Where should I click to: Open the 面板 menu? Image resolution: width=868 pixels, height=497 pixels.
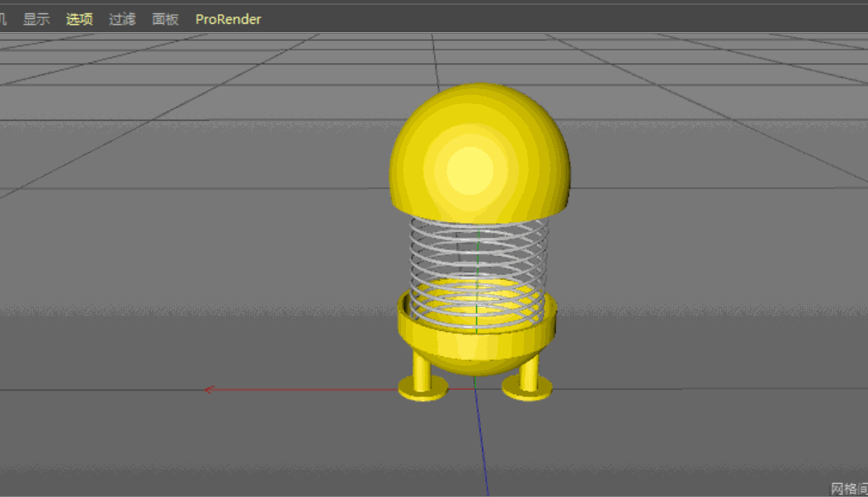165,19
